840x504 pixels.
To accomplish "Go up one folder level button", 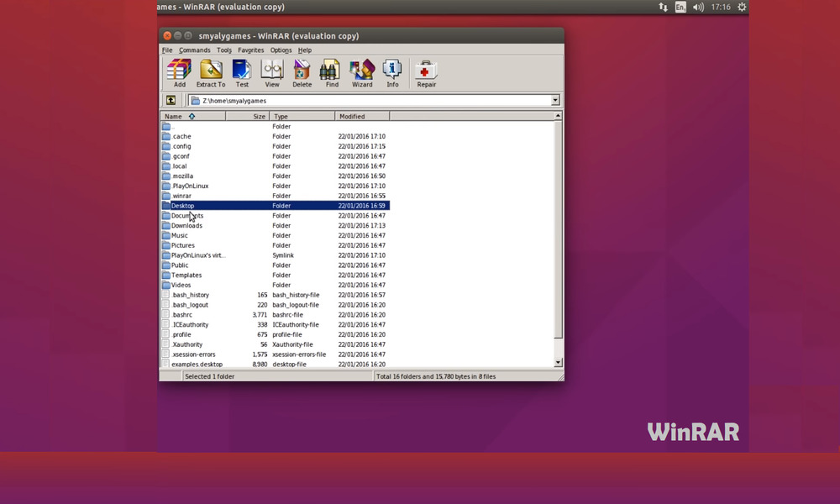I will pyautogui.click(x=171, y=101).
